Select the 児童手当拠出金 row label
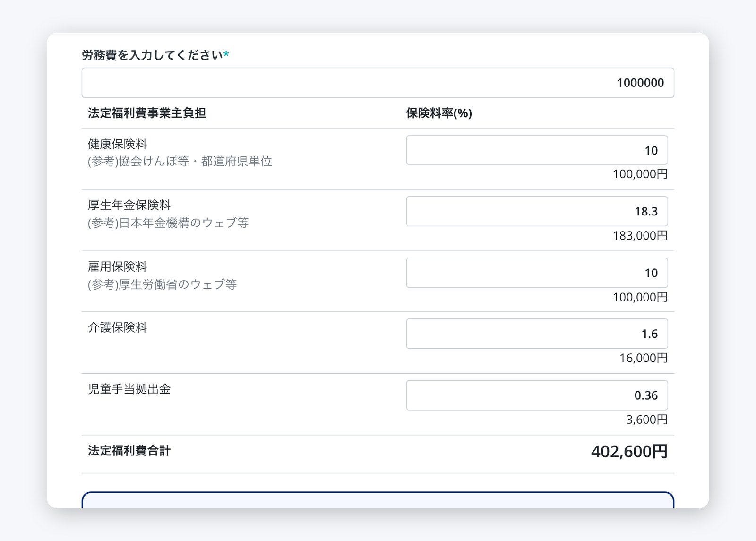Image resolution: width=756 pixels, height=541 pixels. point(129,389)
